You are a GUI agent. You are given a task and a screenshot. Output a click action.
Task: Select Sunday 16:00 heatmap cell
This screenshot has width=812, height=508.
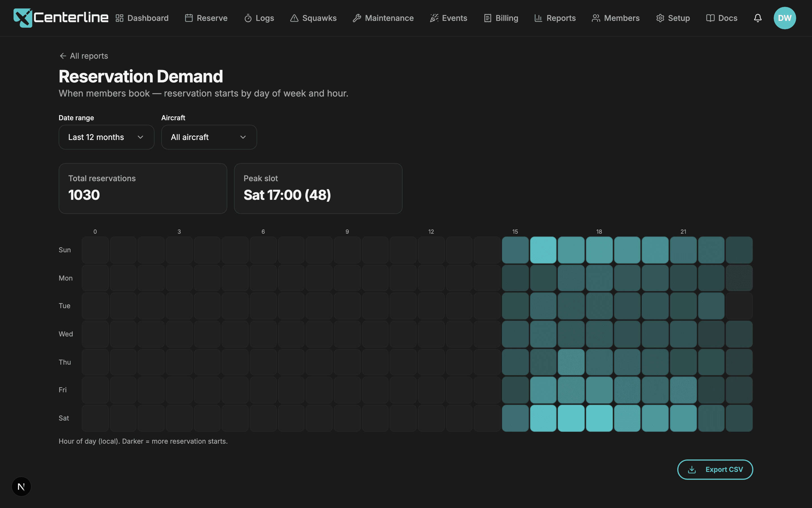pos(543,250)
